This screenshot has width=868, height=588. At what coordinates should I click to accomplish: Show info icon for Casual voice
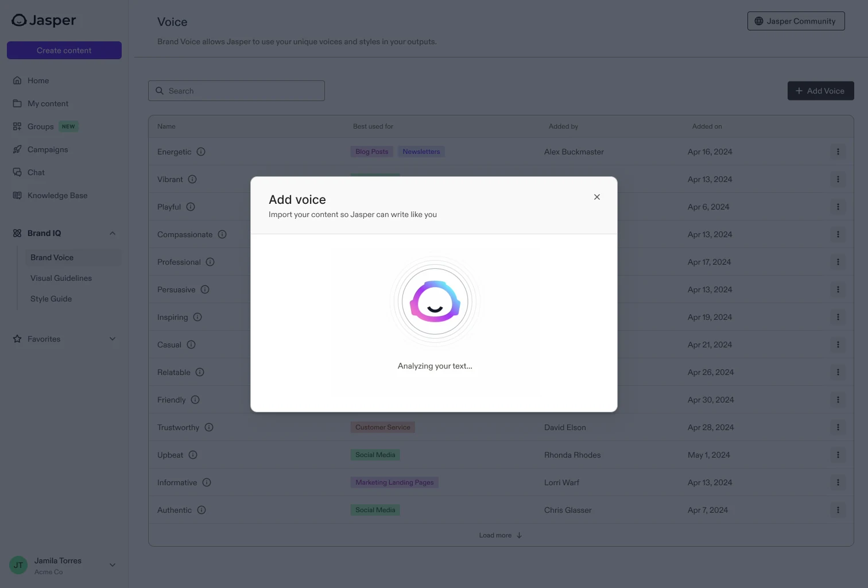pos(191,345)
